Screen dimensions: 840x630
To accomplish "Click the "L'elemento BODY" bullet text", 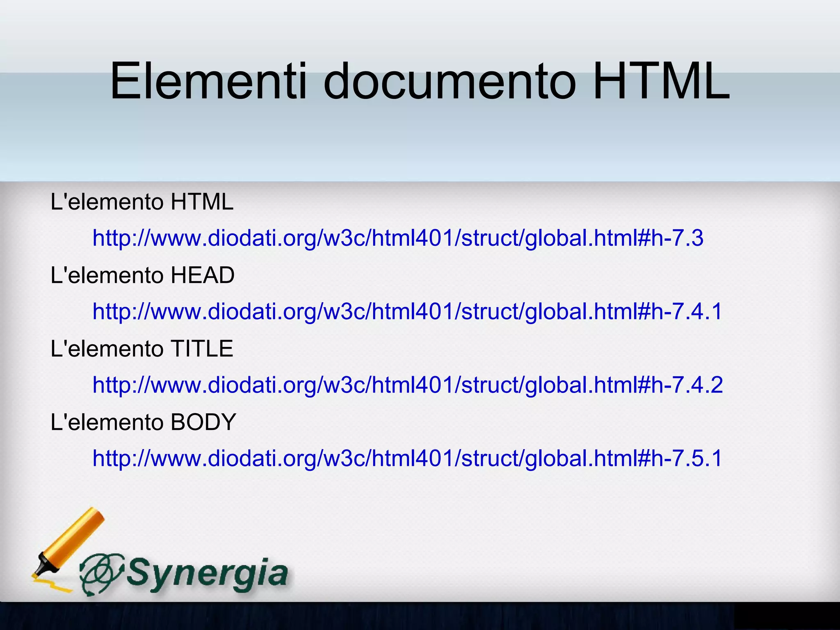I will [x=143, y=422].
